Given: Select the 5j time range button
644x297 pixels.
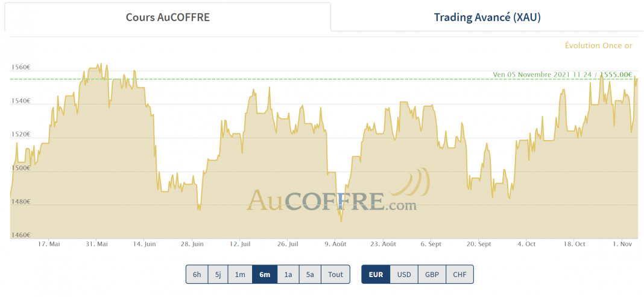Looking at the screenshot, I should click(218, 274).
